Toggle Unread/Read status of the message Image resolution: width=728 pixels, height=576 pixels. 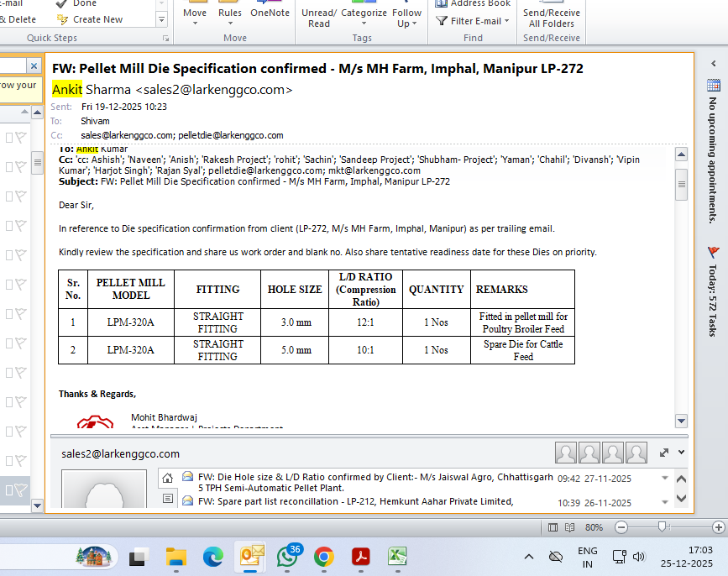(x=319, y=17)
